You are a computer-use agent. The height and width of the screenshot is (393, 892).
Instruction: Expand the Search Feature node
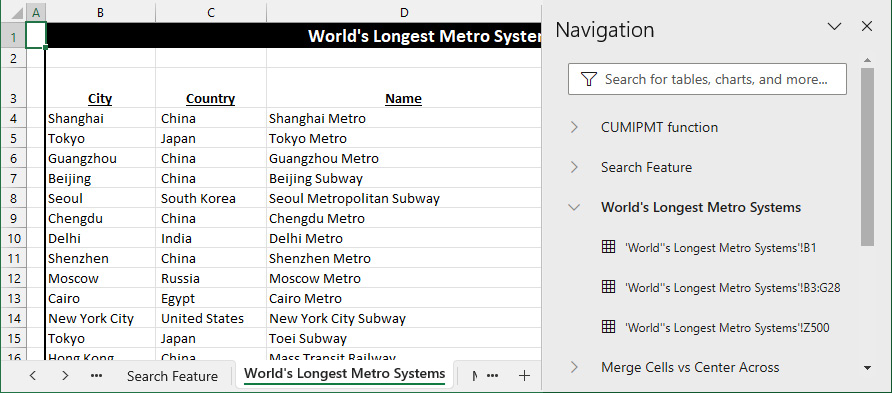574,167
